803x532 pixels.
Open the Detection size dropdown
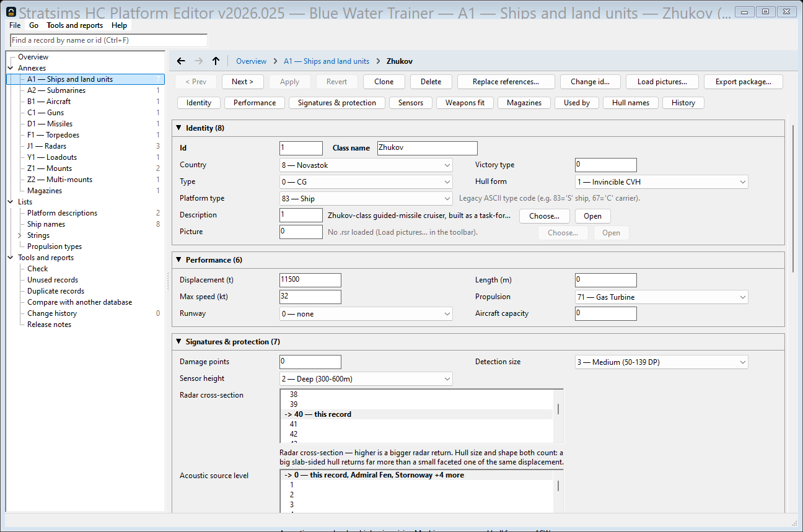(x=662, y=362)
